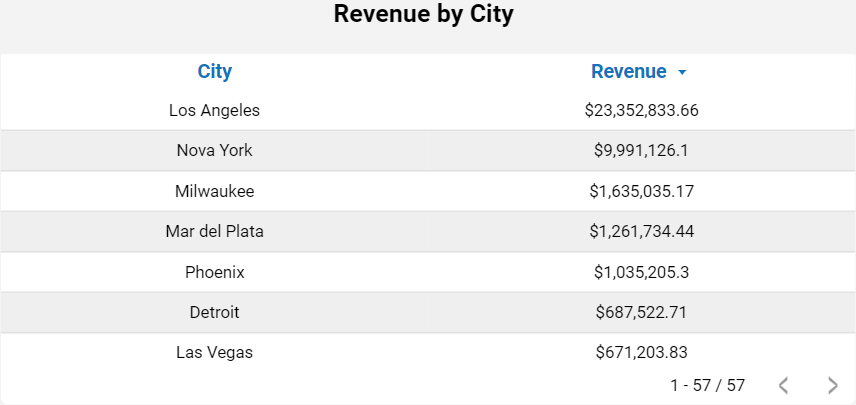Select the Detroit city cell
Screen dimensions: 856x405
pos(215,312)
